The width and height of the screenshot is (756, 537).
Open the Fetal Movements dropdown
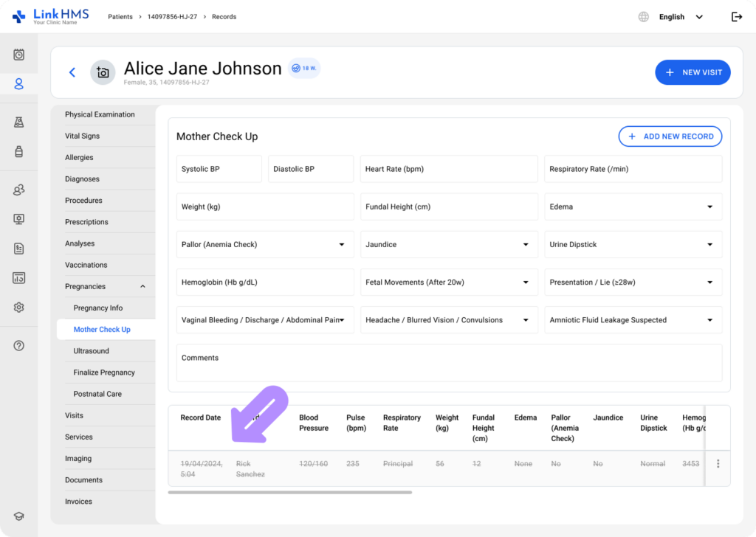[449, 283]
